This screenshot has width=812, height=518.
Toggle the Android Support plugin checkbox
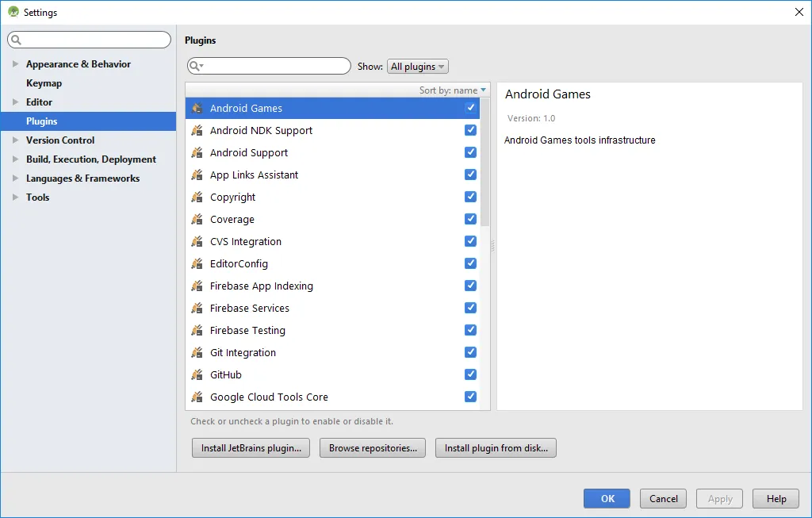pyautogui.click(x=470, y=152)
